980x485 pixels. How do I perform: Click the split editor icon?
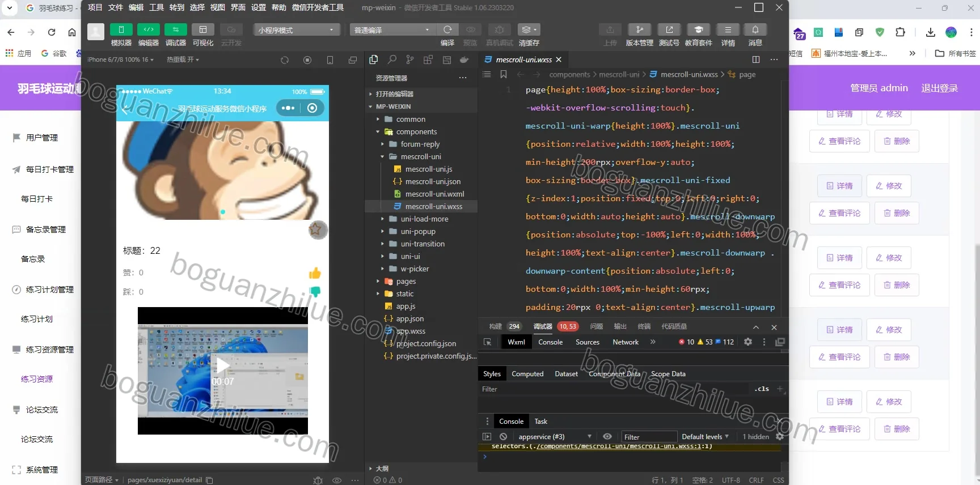[x=755, y=59]
